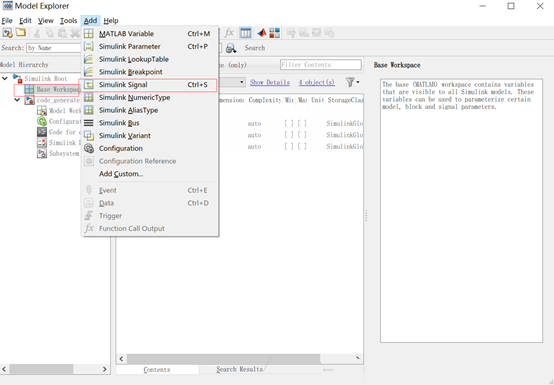The image size is (554, 385).
Task: Click the Simulink library browser icon
Action: [275, 33]
